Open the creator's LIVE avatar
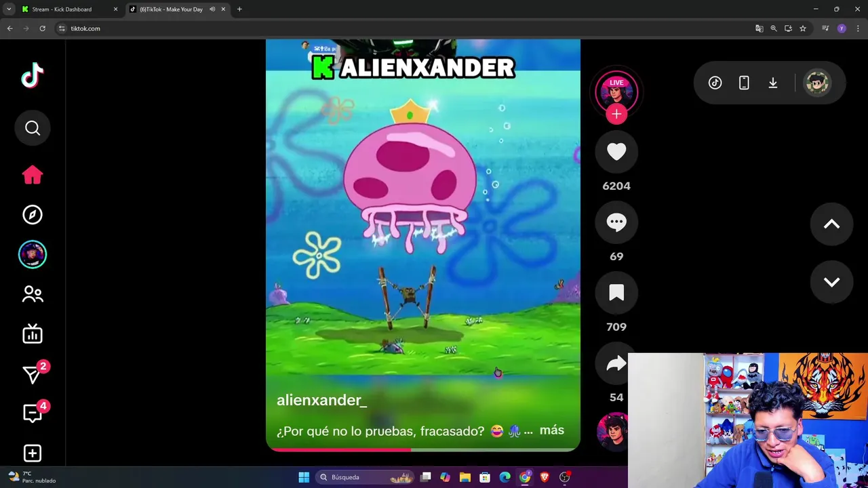This screenshot has width=868, height=488. point(616,91)
